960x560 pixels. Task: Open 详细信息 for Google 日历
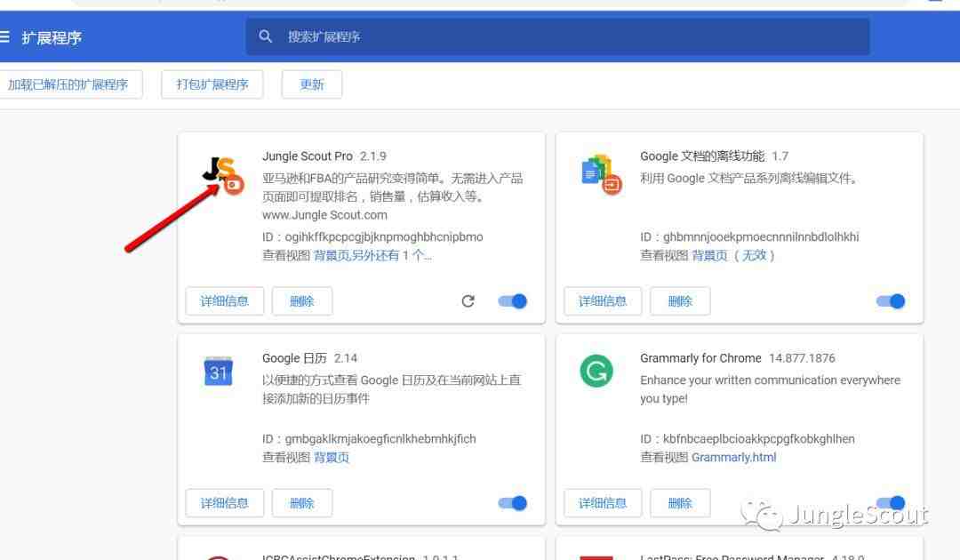(225, 503)
